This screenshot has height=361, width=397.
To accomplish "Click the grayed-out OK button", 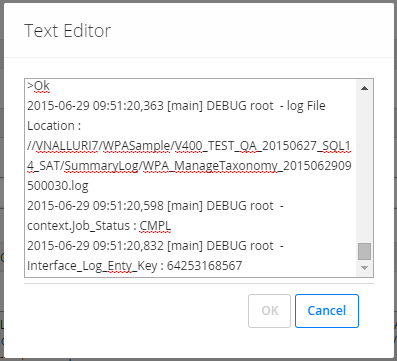I will 269,311.
